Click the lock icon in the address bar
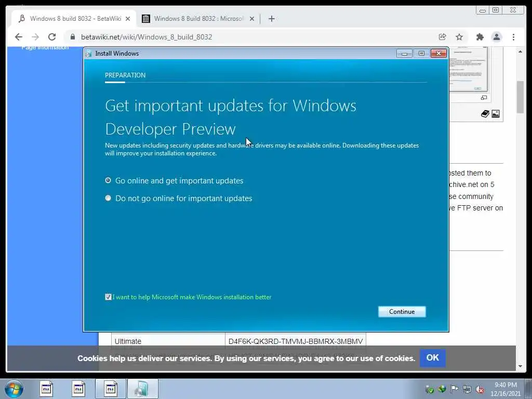The height and width of the screenshot is (399, 532). pyautogui.click(x=73, y=37)
